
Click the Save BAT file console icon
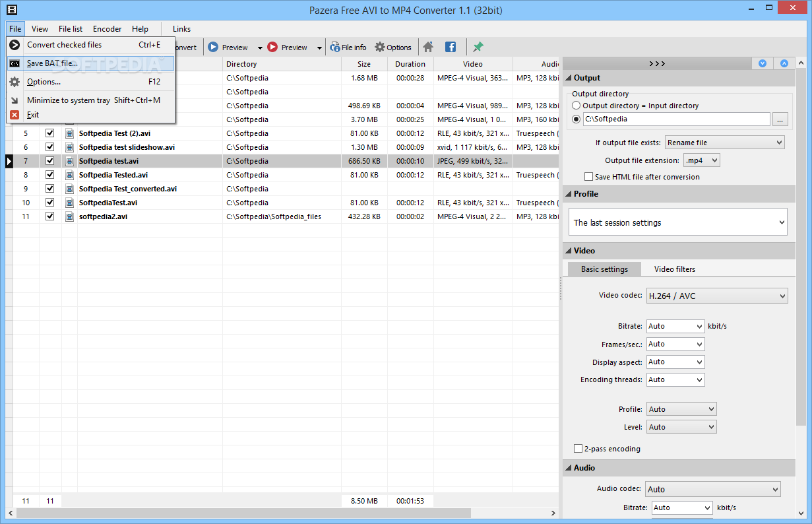pyautogui.click(x=15, y=63)
